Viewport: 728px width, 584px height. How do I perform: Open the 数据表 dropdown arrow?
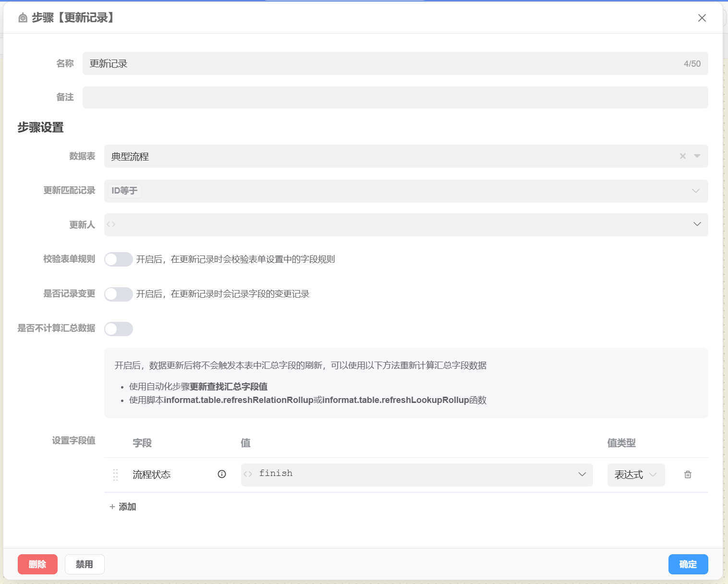697,156
